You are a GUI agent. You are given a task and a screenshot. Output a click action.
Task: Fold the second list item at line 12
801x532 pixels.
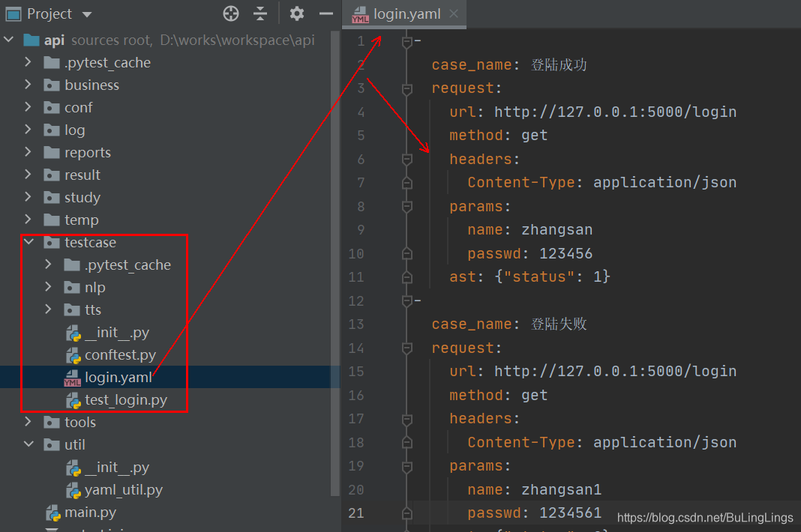click(407, 301)
